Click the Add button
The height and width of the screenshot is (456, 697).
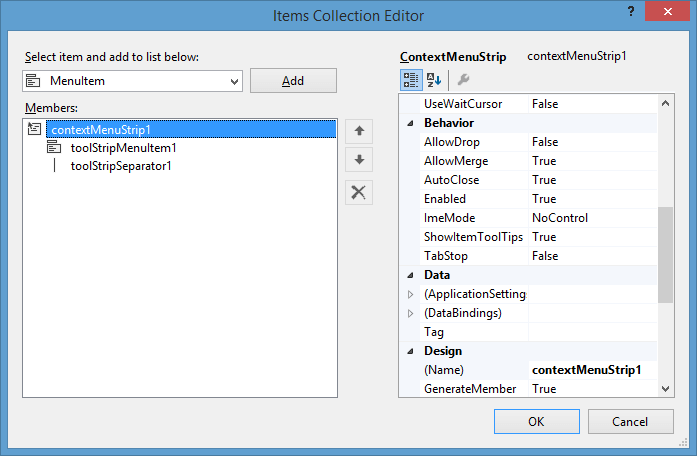coord(293,80)
